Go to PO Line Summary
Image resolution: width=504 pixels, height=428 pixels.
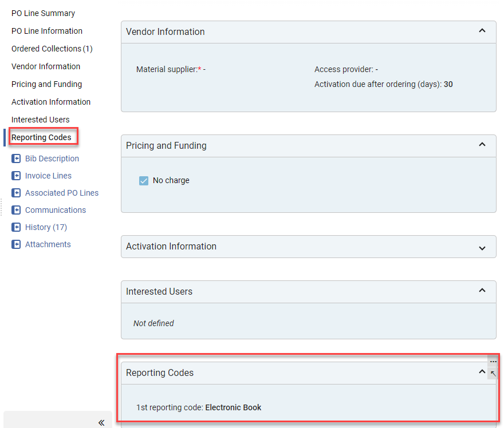click(x=43, y=13)
